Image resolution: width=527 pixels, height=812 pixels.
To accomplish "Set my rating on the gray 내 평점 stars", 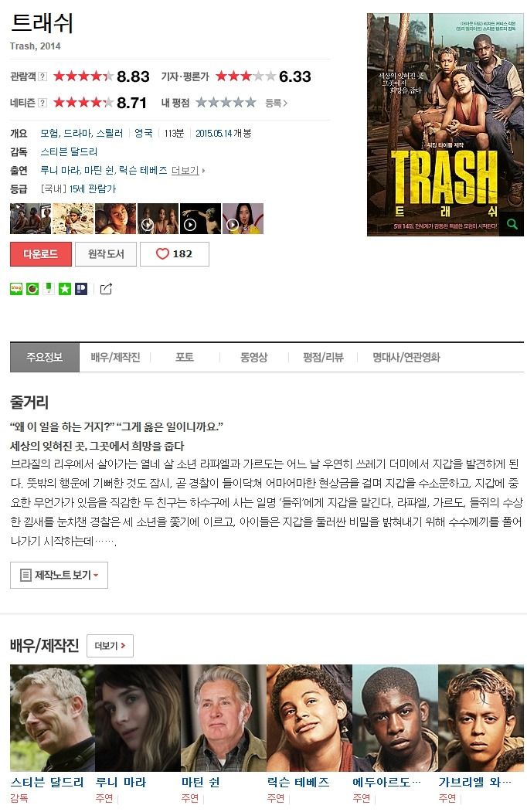I will pyautogui.click(x=226, y=103).
